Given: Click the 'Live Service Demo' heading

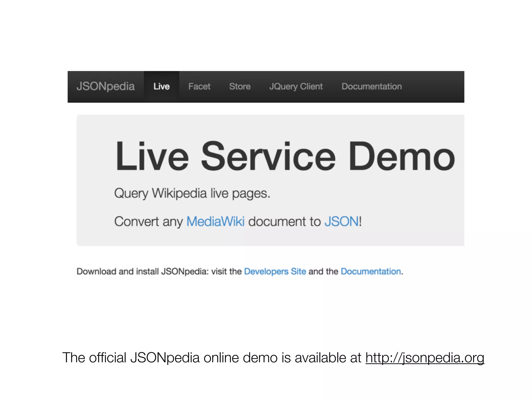Looking at the screenshot, I should click(x=285, y=156).
